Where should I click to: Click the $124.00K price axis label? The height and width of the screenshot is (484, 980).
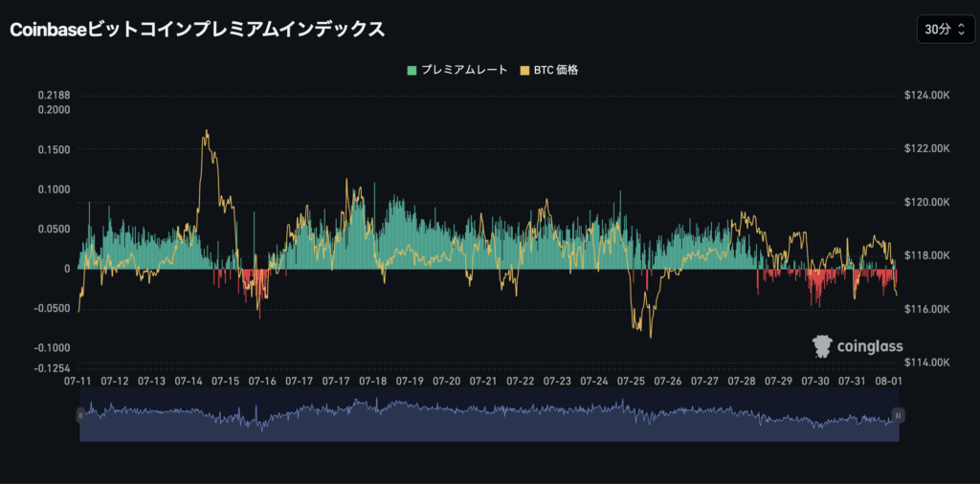pos(926,96)
